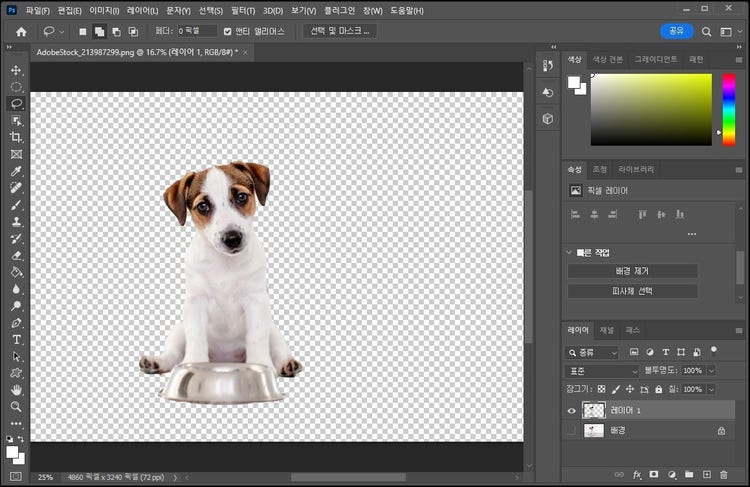Image resolution: width=750 pixels, height=487 pixels.
Task: Select the Hand tool
Action: (16, 389)
